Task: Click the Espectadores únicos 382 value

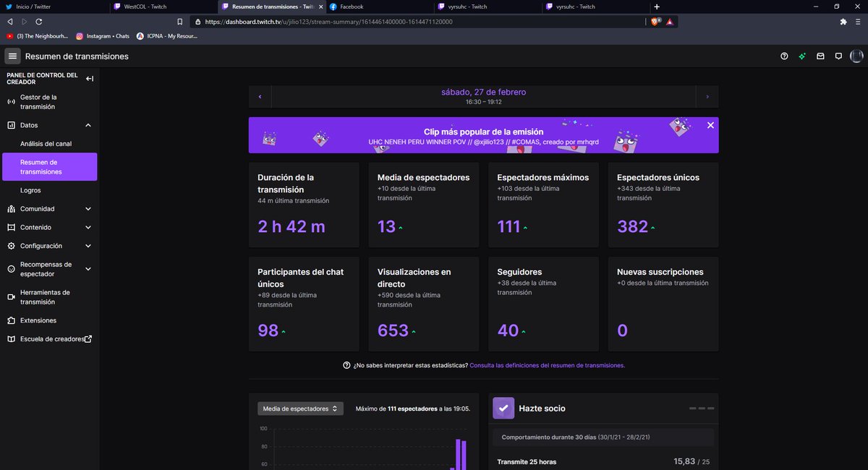Action: (x=632, y=226)
